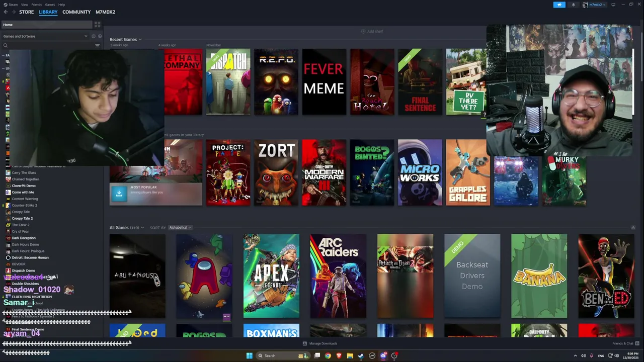Open Discord from the taskbar
The width and height of the screenshot is (644, 362).
(x=383, y=355)
